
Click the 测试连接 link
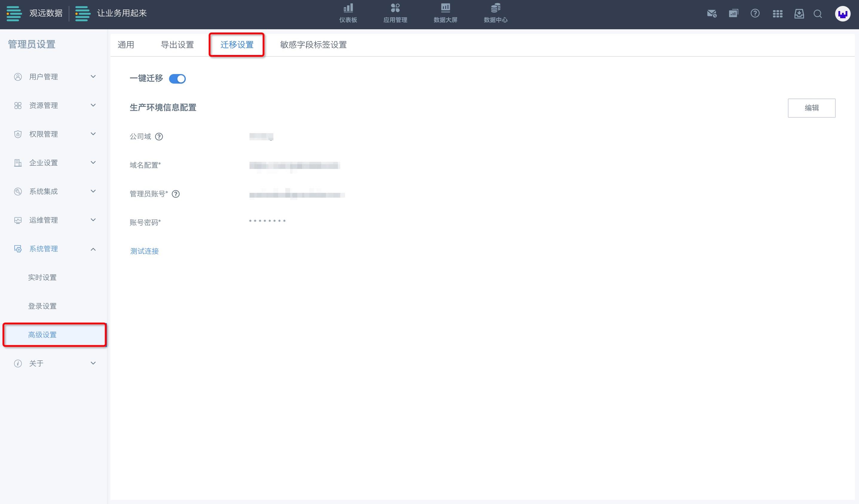tap(144, 251)
